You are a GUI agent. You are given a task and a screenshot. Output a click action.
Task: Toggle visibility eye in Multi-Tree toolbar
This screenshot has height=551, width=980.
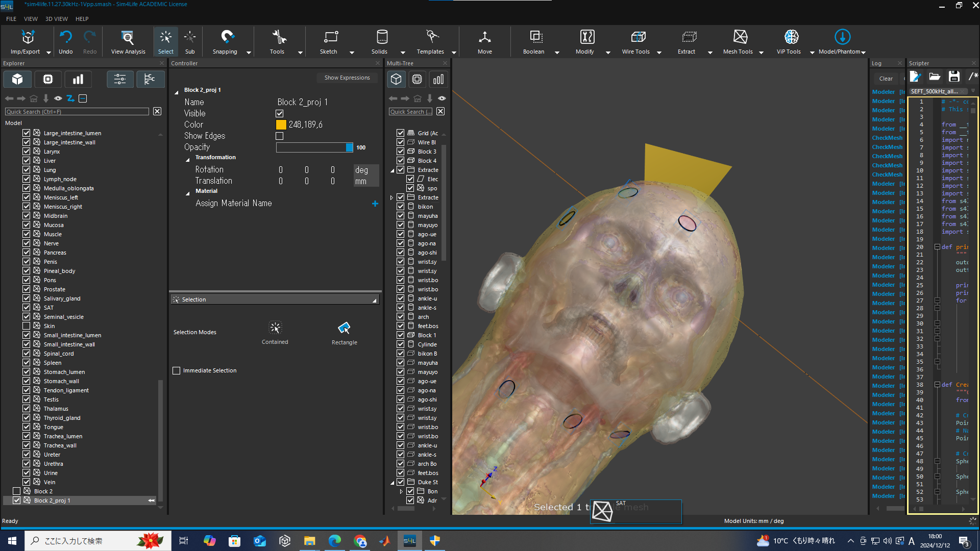tap(442, 98)
